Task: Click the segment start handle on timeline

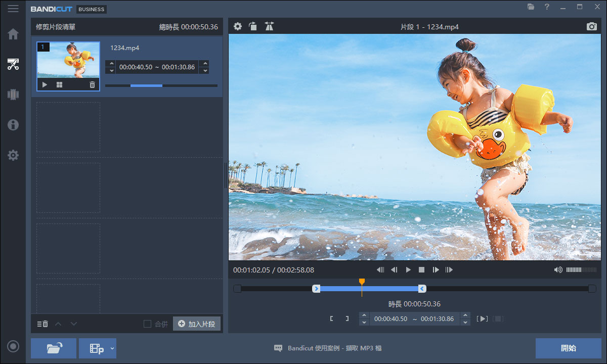Action: pos(316,289)
